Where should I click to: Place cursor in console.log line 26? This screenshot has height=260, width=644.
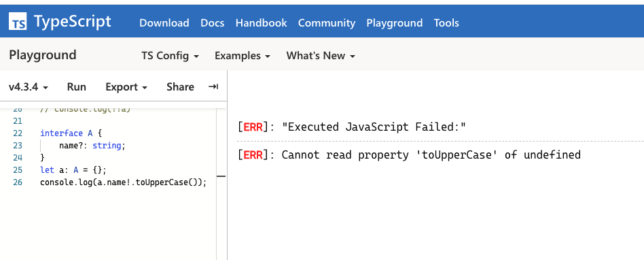point(123,182)
